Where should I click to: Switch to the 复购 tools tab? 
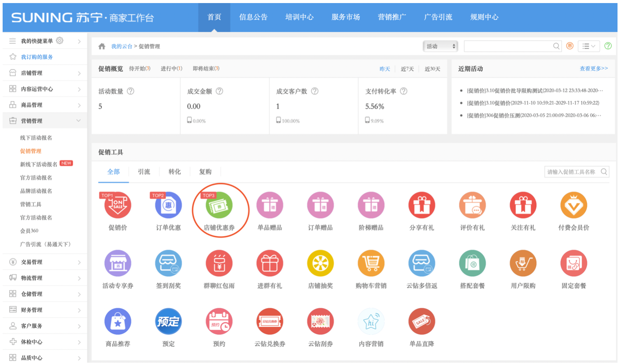(205, 172)
